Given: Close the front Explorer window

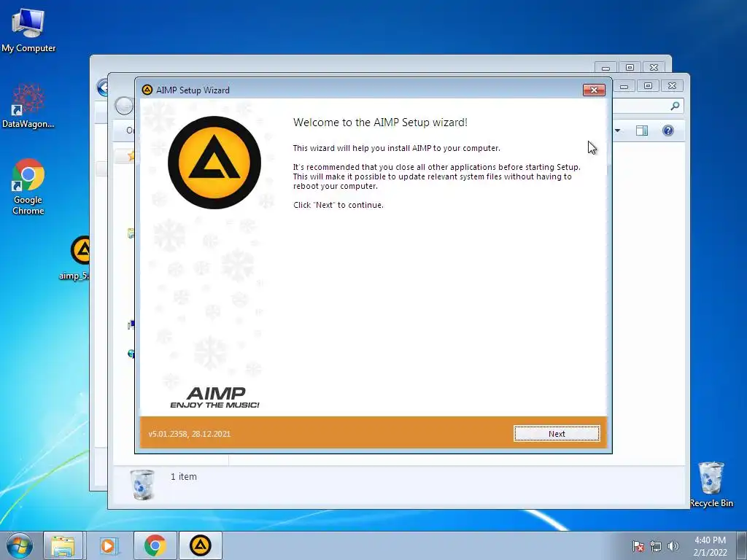Looking at the screenshot, I should point(672,86).
